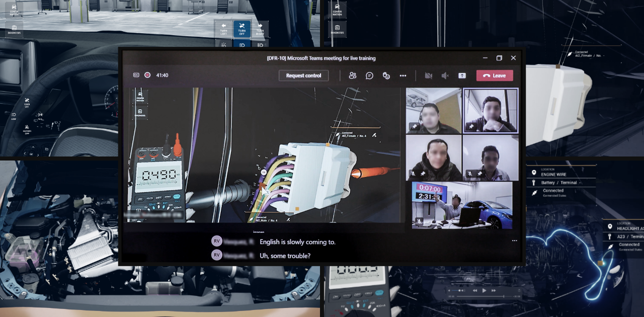Toggle the muted audio icon in Teams

445,75
